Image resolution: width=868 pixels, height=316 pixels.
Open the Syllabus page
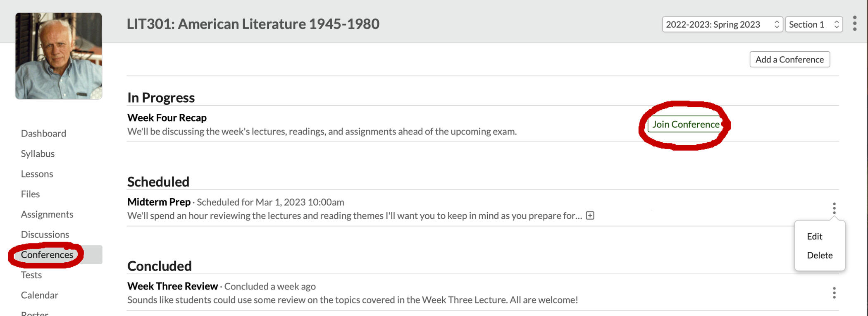pyautogui.click(x=38, y=154)
